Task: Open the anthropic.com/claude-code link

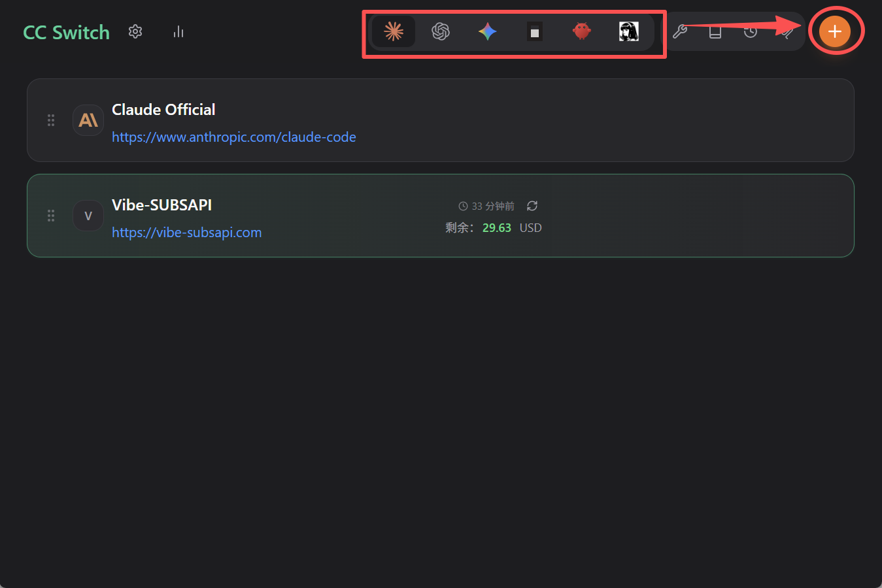Action: tap(234, 137)
